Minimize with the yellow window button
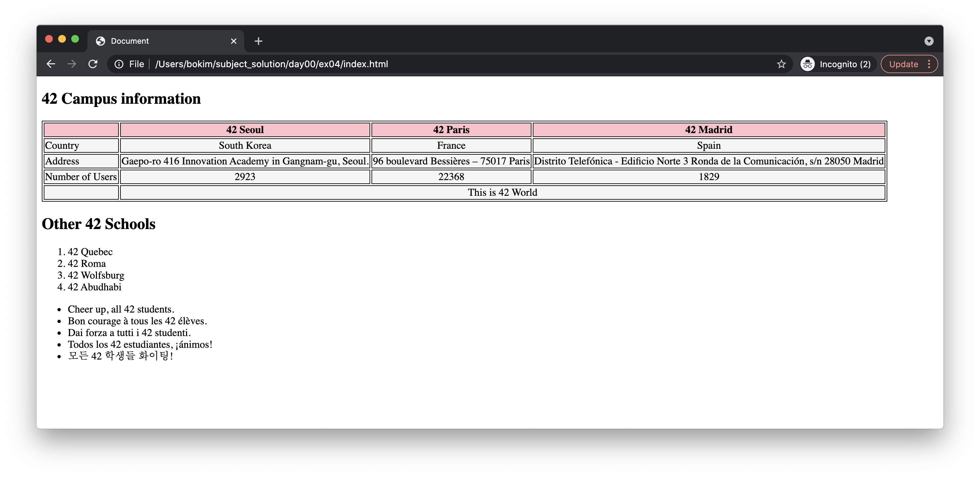Screen dimensions: 980x477 point(62,39)
